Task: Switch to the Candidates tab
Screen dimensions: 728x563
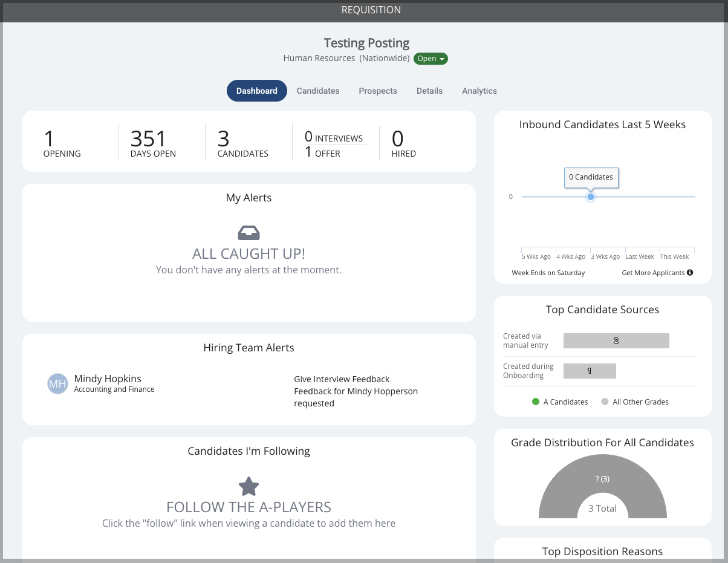Action: coord(318,91)
